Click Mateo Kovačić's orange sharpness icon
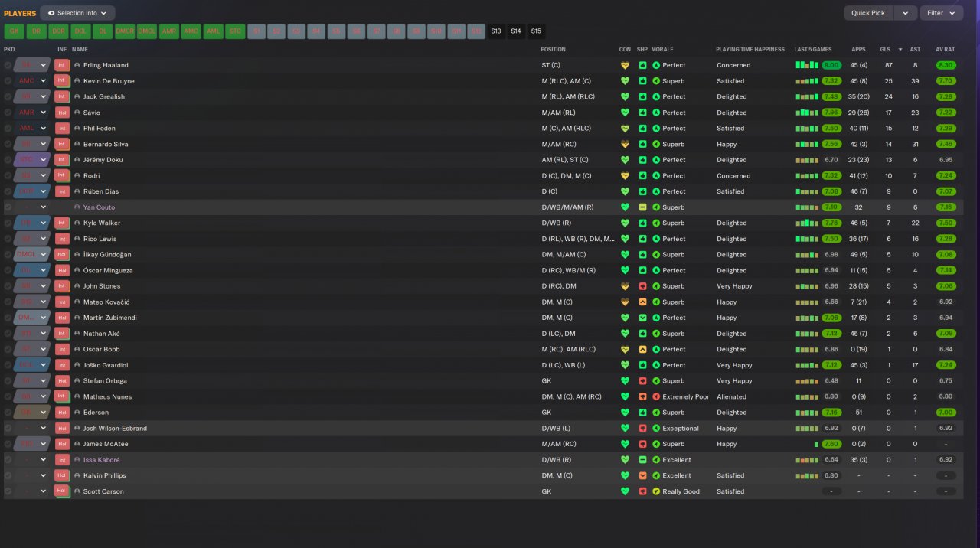Viewport: 980px width, 548px height. pyautogui.click(x=642, y=302)
